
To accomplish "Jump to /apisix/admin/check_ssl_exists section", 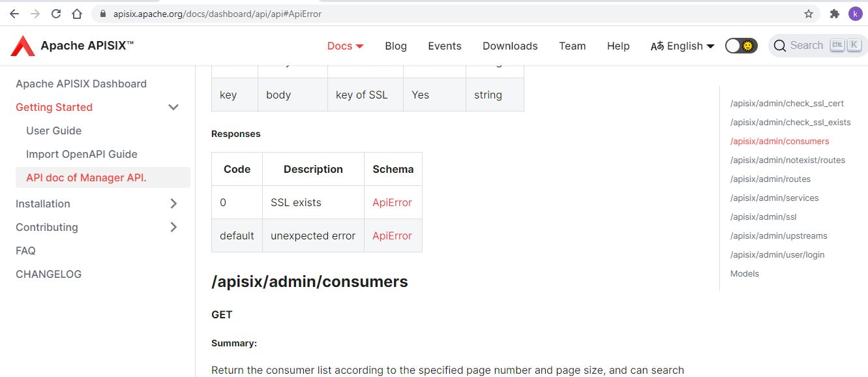I will [790, 122].
